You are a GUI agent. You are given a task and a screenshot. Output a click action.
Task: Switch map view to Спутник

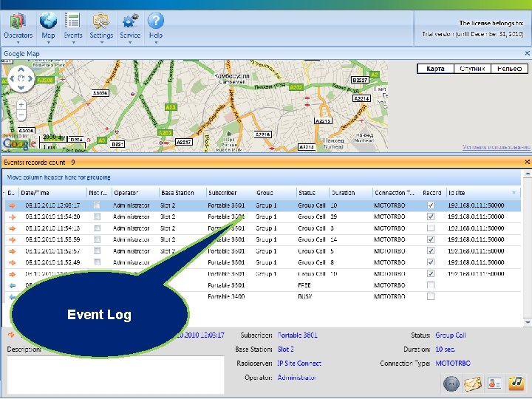pyautogui.click(x=472, y=69)
